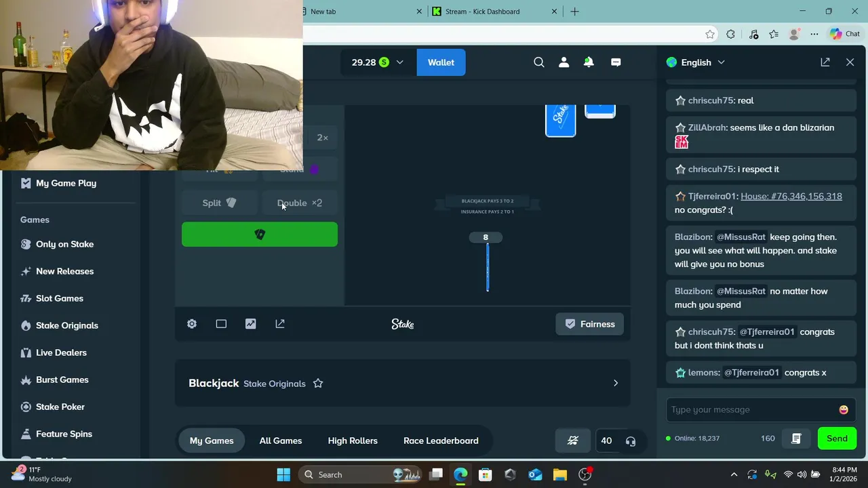
Task: Open live support headset icon
Action: coord(631,441)
